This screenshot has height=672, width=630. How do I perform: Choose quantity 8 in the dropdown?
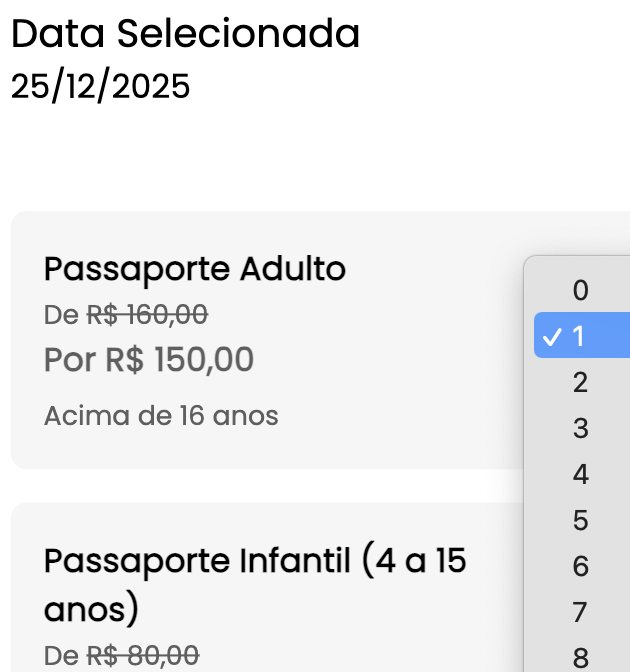[x=580, y=657]
